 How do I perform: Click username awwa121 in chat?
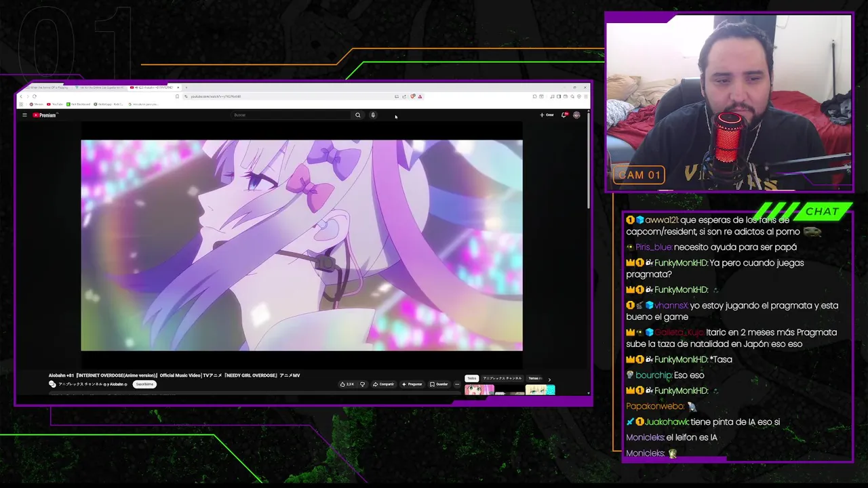point(661,220)
